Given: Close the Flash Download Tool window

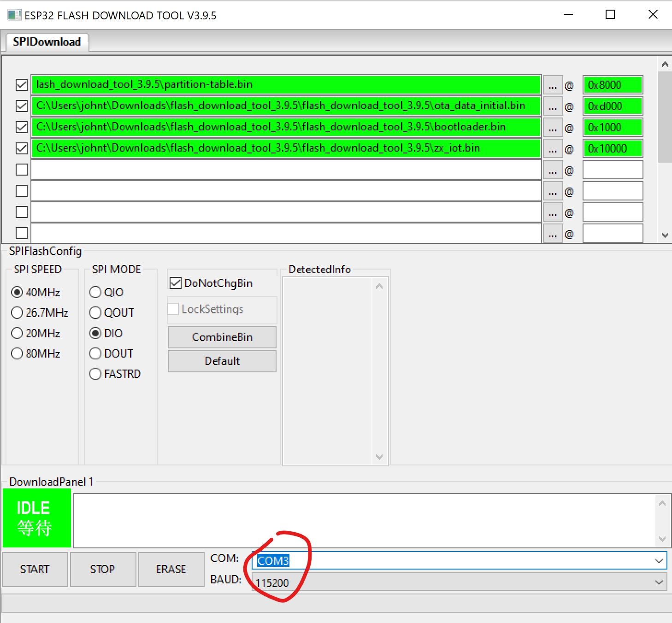Looking at the screenshot, I should 653,15.
